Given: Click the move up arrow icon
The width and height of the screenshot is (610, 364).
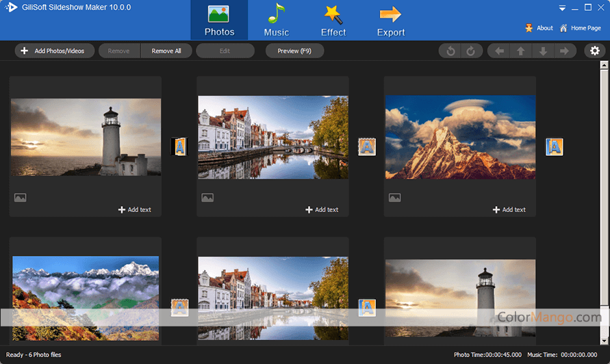Looking at the screenshot, I should 521,51.
